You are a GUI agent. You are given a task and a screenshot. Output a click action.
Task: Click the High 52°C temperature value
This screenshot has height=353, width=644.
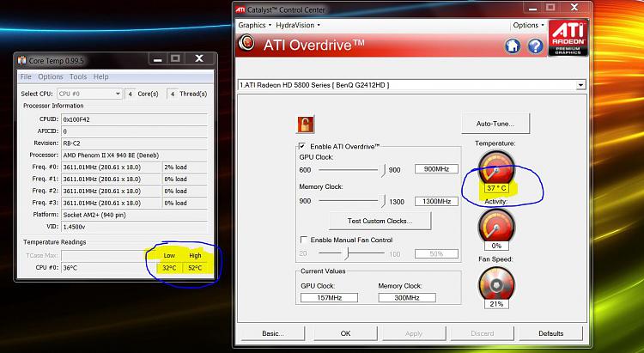tap(195, 268)
